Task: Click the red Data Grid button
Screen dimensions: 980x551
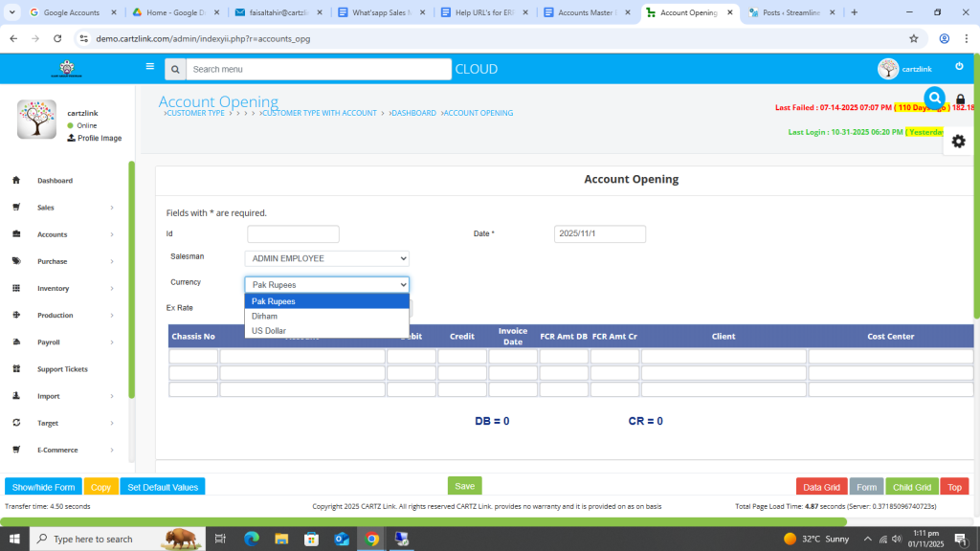Action: point(821,487)
